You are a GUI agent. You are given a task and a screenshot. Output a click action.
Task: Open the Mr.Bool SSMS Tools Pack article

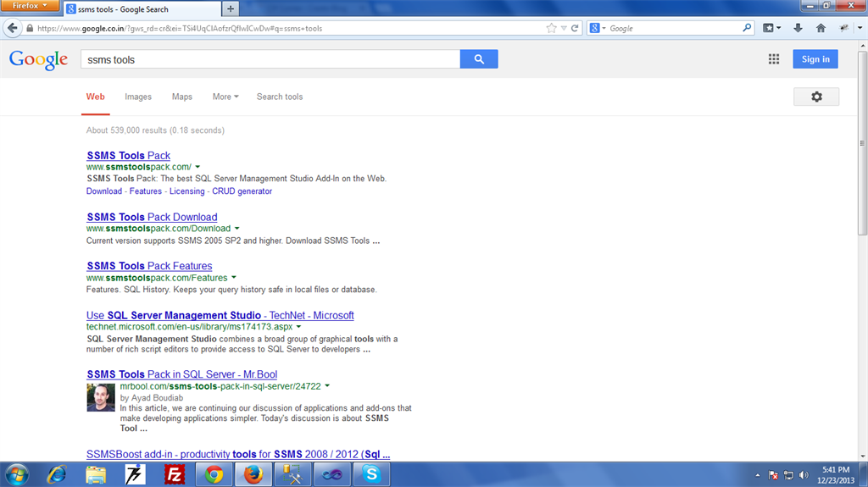pos(181,374)
